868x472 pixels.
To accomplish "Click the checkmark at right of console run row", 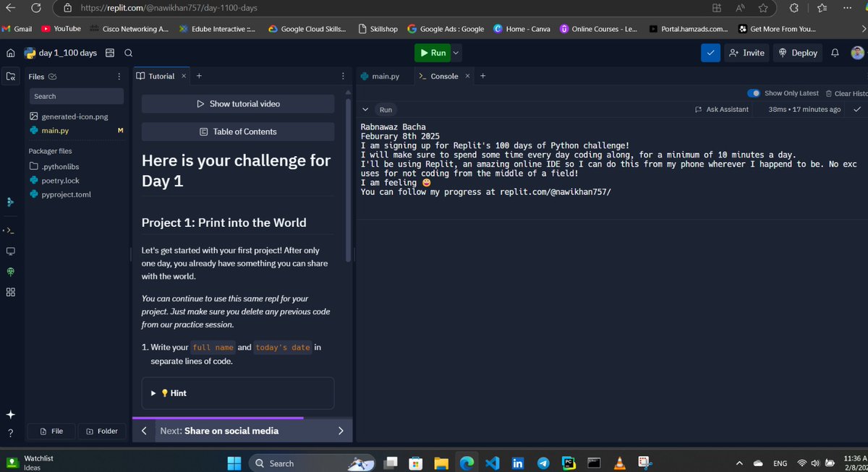I will click(x=857, y=109).
